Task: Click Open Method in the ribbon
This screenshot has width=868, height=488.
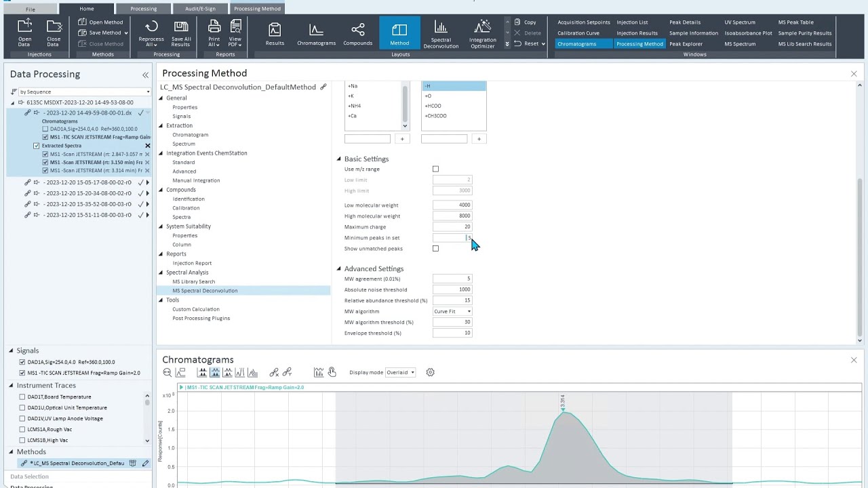Action: 101,22
